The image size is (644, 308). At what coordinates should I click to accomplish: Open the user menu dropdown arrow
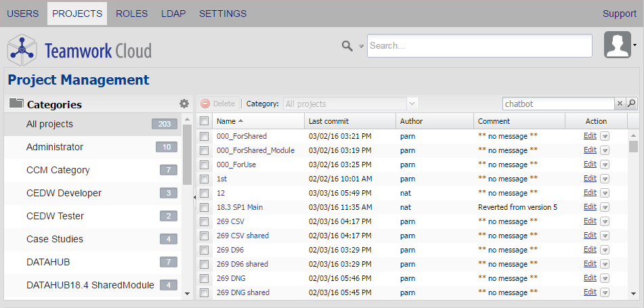coord(635,45)
